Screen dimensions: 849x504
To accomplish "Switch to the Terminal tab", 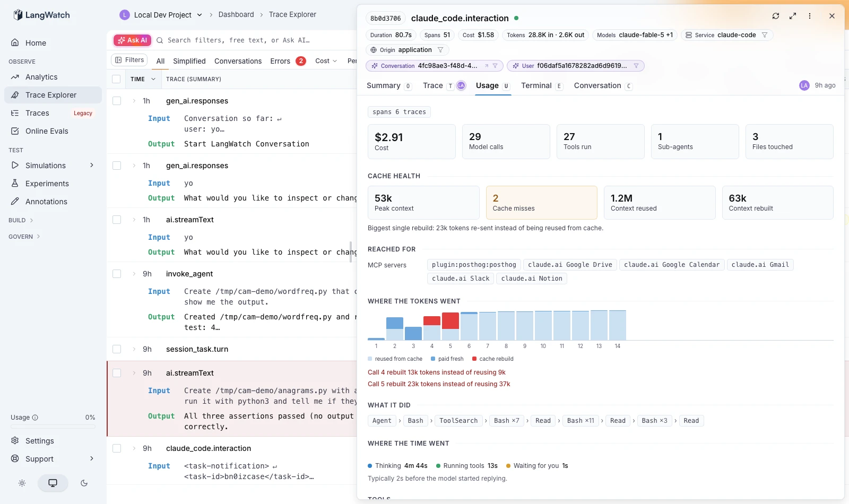I will [x=542, y=86].
